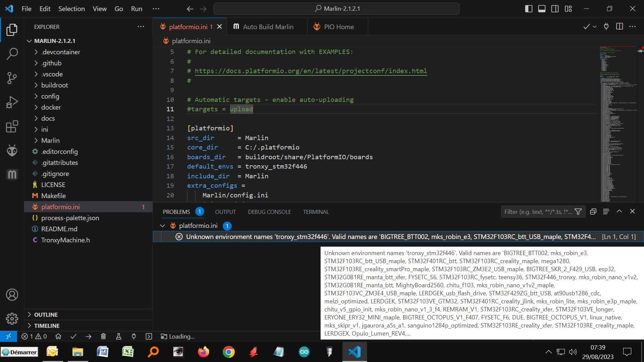Open the PlatformIO alien icon in activity bar
Image resolution: width=644 pixels, height=362 pixels.
[12, 150]
